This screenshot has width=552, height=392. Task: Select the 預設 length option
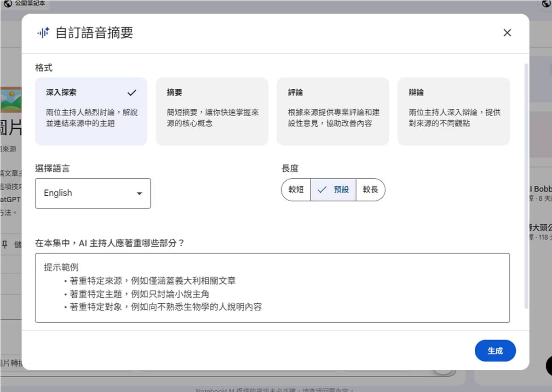pyautogui.click(x=333, y=189)
